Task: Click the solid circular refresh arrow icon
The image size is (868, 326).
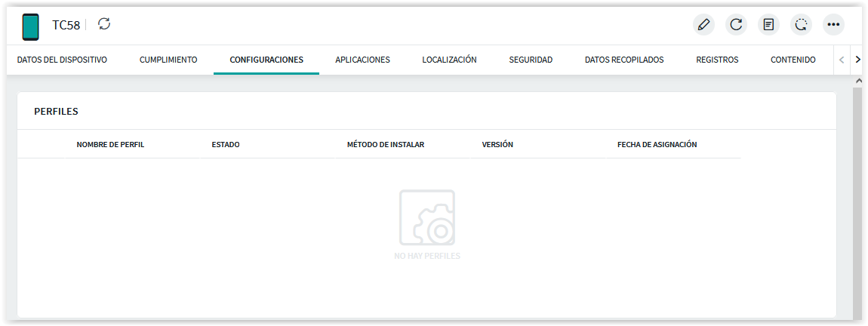Action: [736, 25]
